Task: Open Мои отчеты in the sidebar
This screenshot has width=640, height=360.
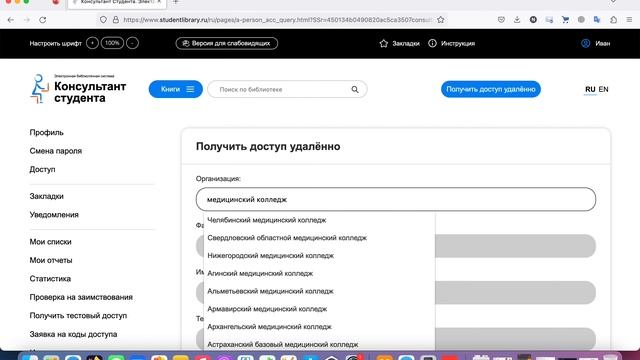Action: (51, 260)
